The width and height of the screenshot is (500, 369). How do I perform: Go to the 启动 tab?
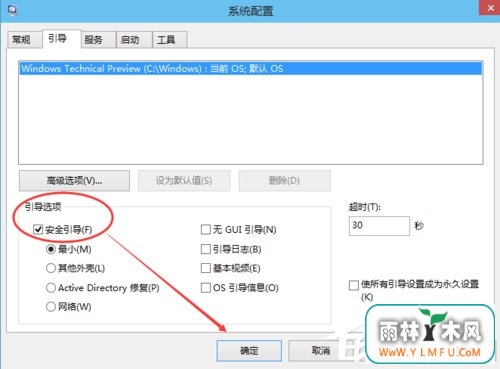pyautogui.click(x=134, y=40)
